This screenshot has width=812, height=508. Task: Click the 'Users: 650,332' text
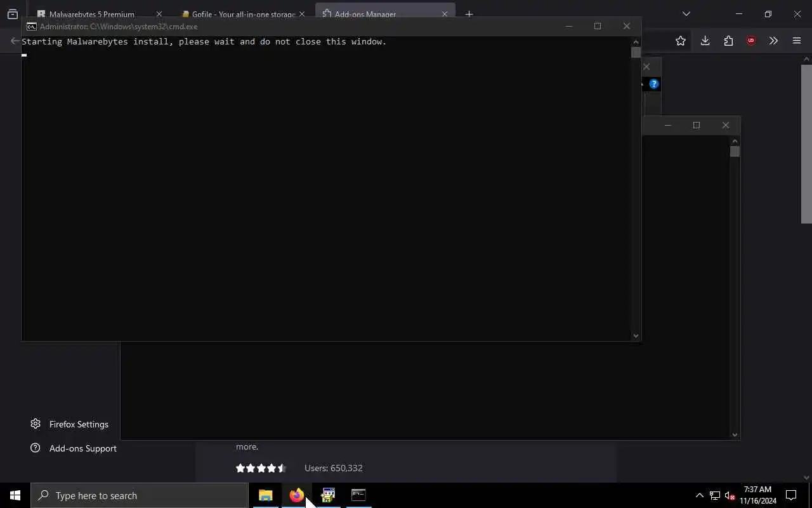point(334,468)
